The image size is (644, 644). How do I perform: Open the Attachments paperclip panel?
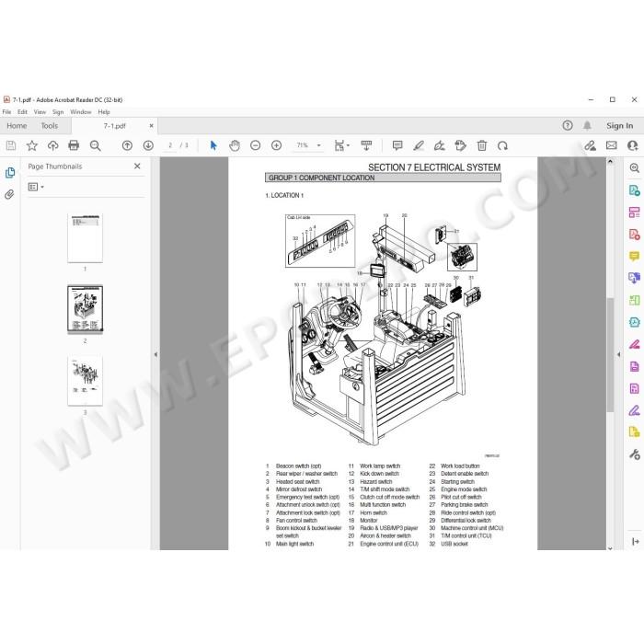point(9,194)
